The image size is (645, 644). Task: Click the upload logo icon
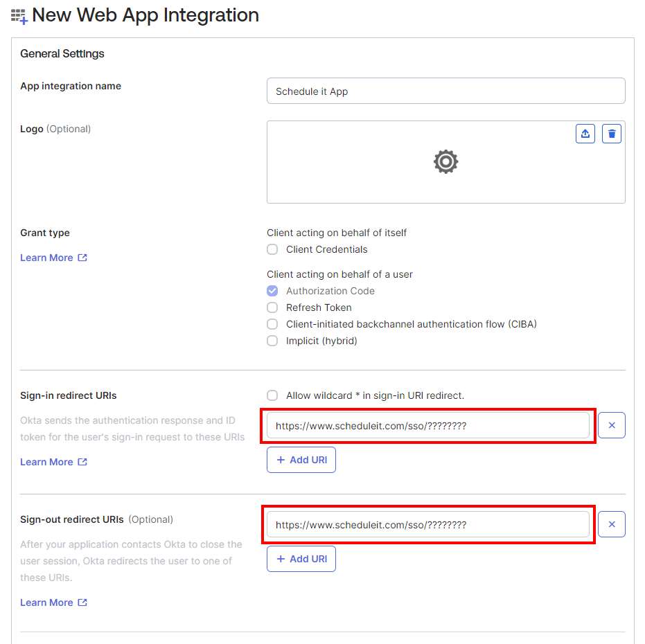(x=585, y=134)
